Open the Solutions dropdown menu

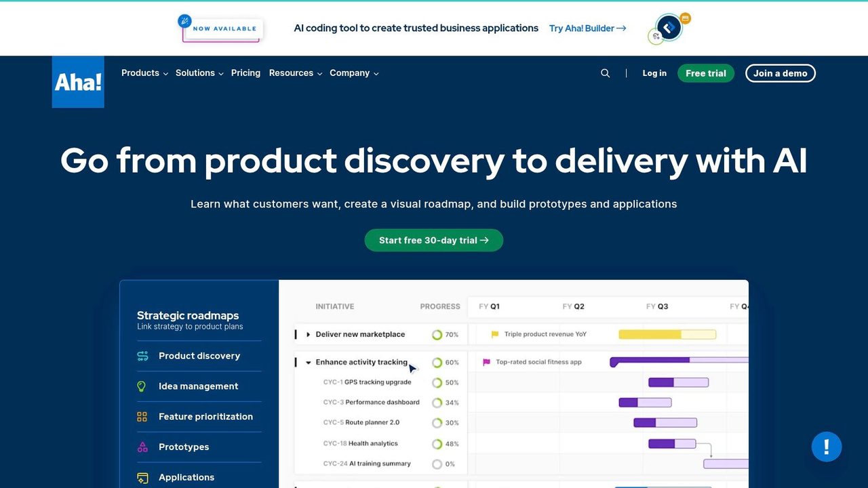[x=199, y=73]
